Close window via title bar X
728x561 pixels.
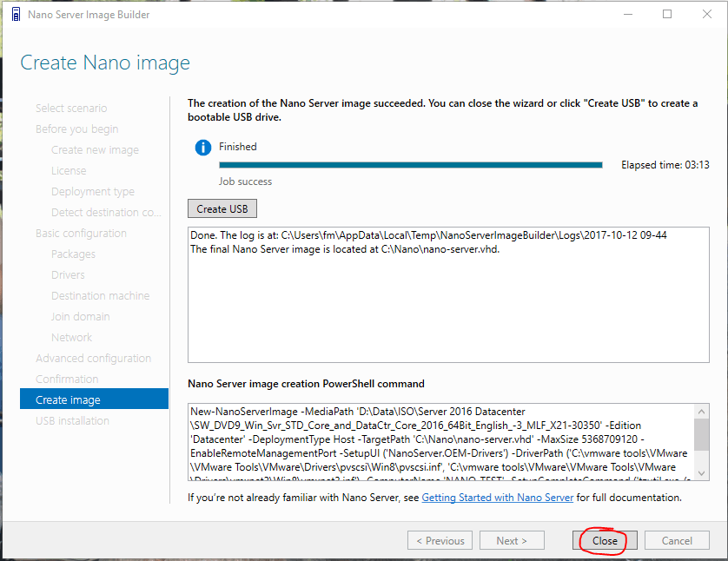click(x=706, y=15)
